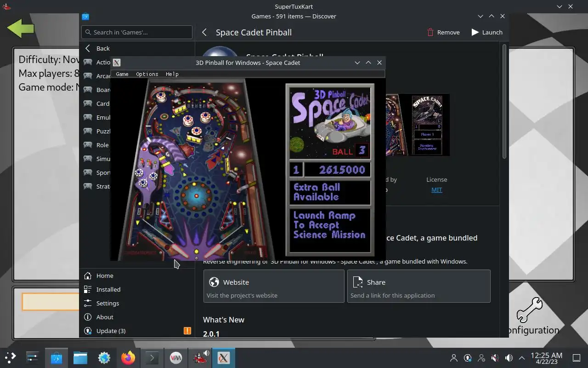Click the Installed list icon in sidebar
This screenshot has width=588, height=368.
pyautogui.click(x=88, y=289)
